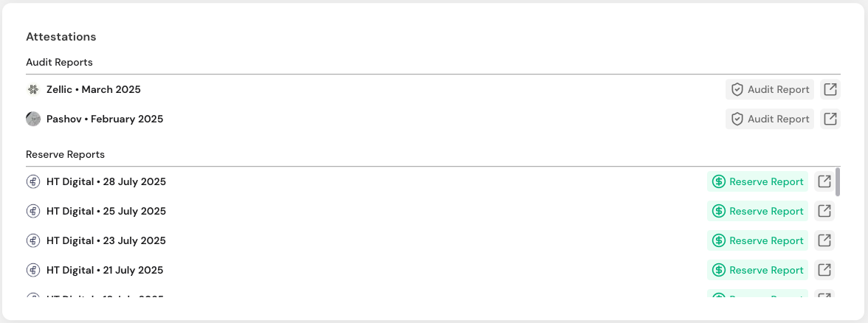Image resolution: width=868 pixels, height=323 pixels.
Task: Click the Pashov avatar image
Action: pos(33,119)
